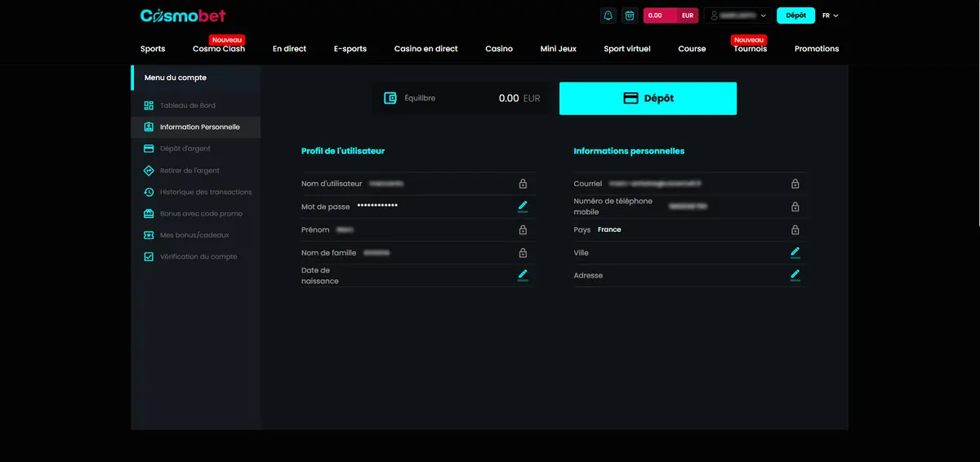Screen dimensions: 980x462
Task: Click lock icon on Pays row
Action: pos(795,230)
